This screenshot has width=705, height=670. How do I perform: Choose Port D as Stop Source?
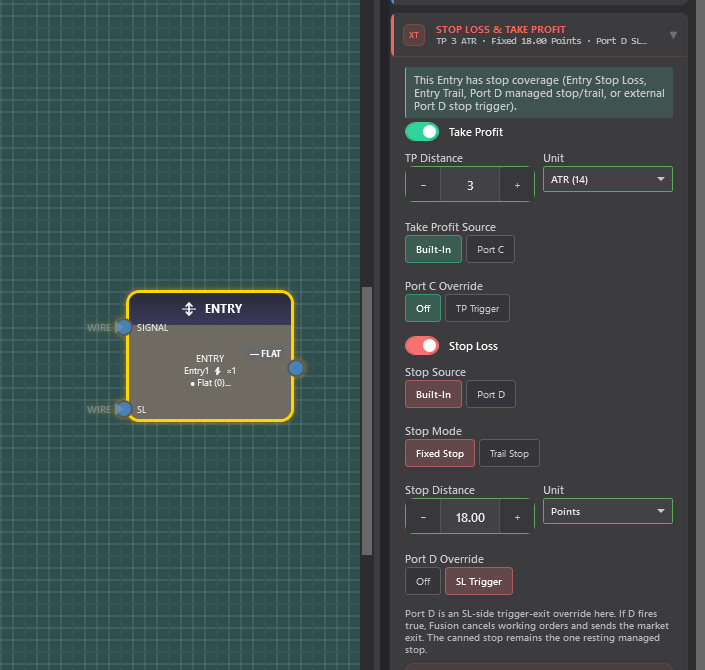coord(491,394)
